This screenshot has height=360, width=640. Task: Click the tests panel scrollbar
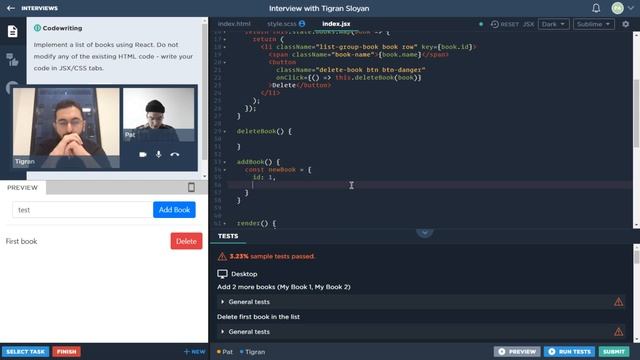[x=636, y=257]
